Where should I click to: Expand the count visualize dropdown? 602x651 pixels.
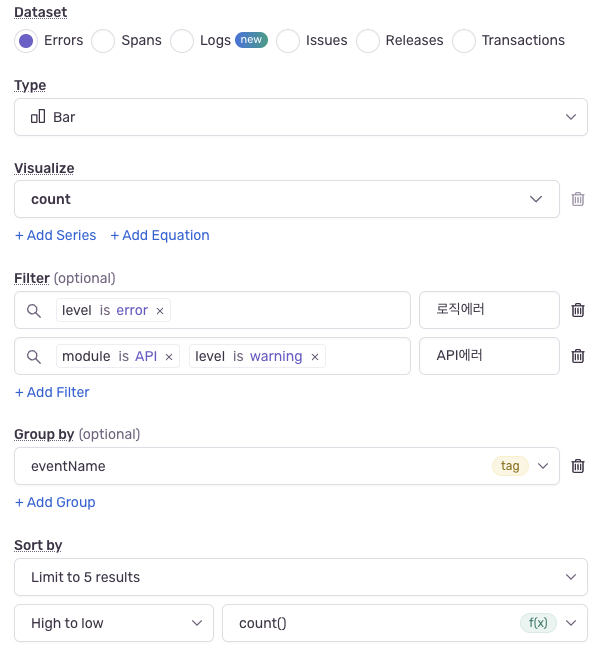(286, 199)
